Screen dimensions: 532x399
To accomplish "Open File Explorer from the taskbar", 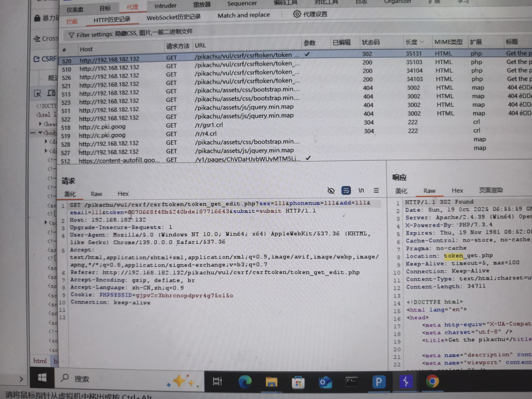I will (271, 382).
